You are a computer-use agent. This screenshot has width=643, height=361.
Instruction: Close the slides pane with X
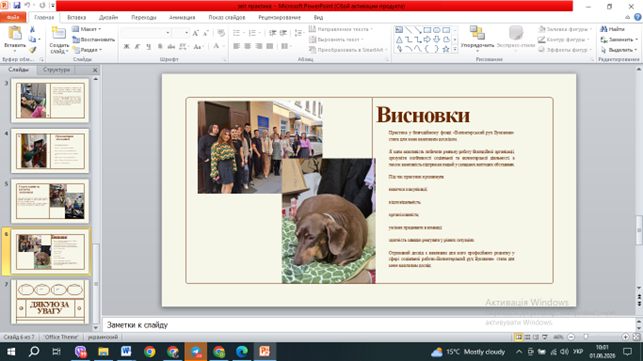(x=95, y=70)
